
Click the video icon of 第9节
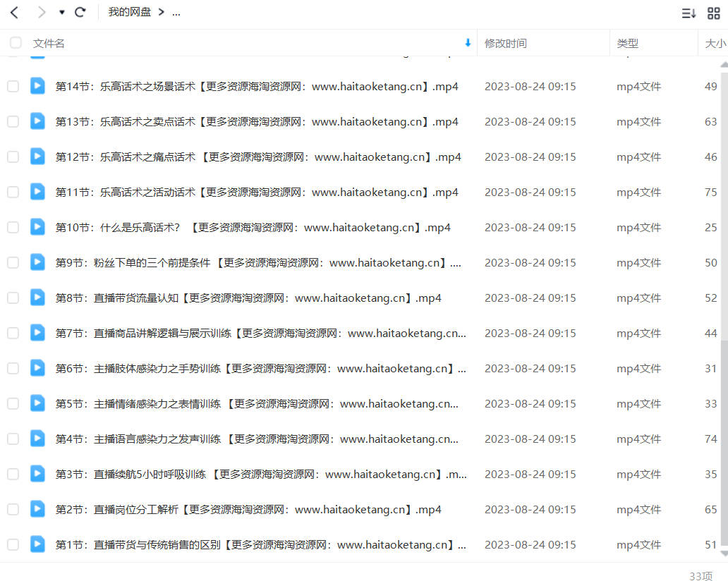[x=37, y=262]
